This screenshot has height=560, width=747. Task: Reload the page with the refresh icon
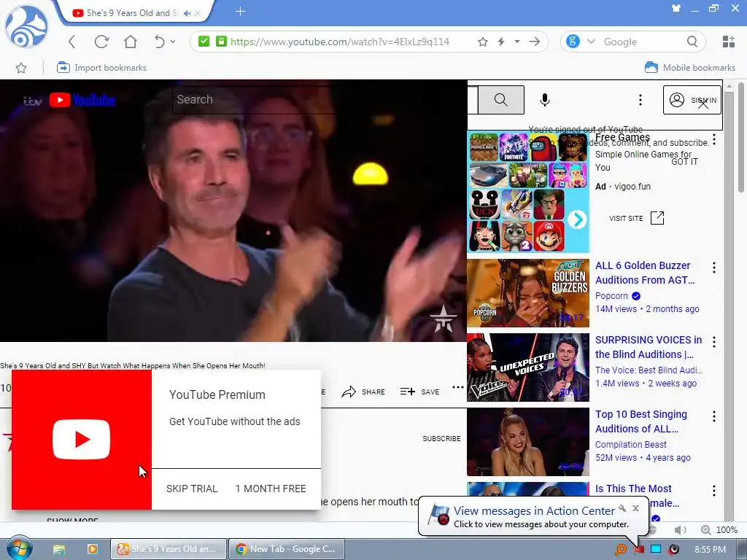[x=101, y=42]
